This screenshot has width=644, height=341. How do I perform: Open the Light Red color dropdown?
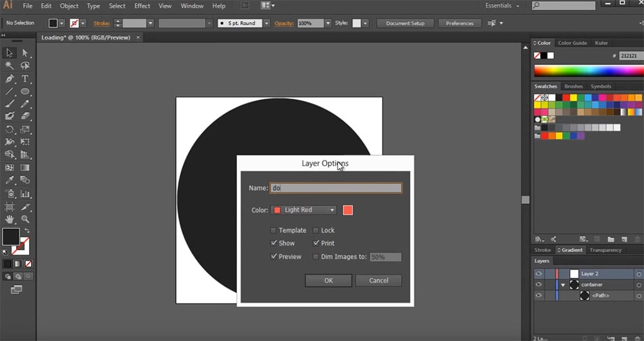click(303, 209)
